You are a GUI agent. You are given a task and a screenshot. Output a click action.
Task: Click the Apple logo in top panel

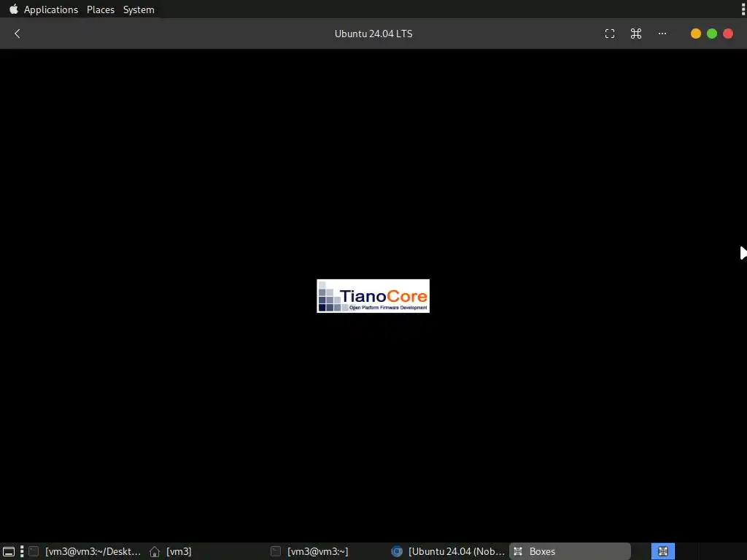tap(14, 9)
